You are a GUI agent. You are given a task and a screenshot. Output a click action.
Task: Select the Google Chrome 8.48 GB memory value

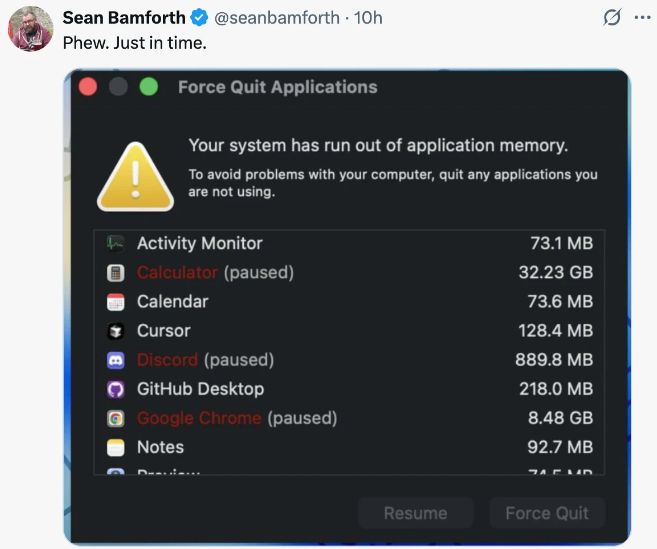[560, 418]
